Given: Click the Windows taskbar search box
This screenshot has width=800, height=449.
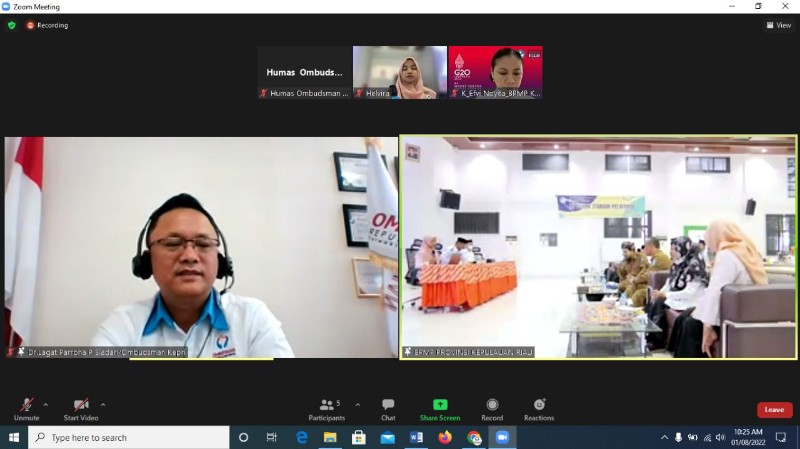Looking at the screenshot, I should tap(129, 438).
